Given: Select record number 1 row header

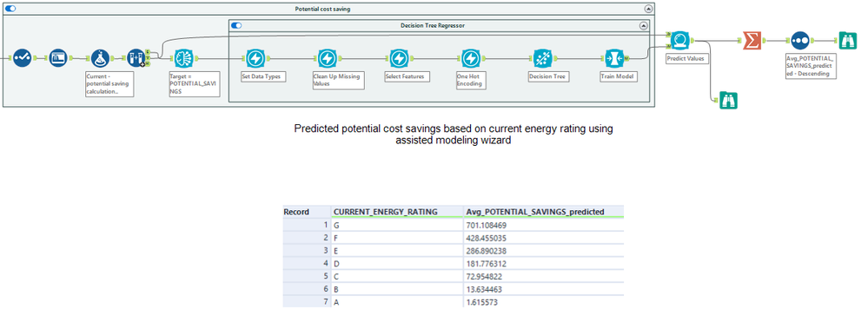Looking at the screenshot, I should (x=306, y=225).
